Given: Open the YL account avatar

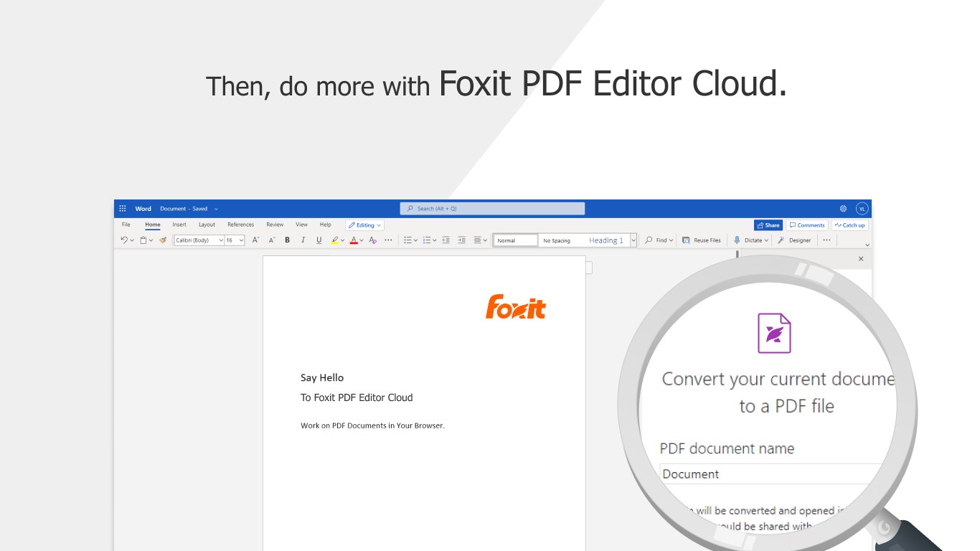Looking at the screenshot, I should (x=862, y=209).
